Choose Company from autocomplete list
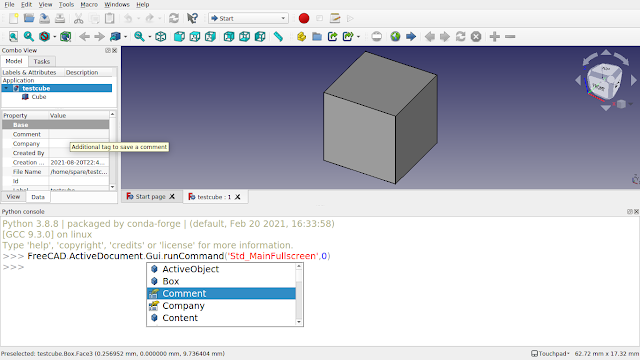640x360 pixels. click(221, 306)
